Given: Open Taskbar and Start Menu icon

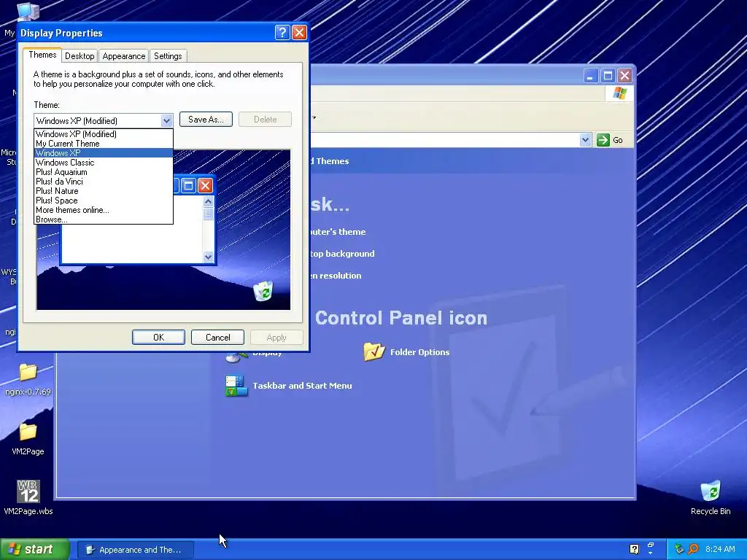Looking at the screenshot, I should [x=236, y=386].
